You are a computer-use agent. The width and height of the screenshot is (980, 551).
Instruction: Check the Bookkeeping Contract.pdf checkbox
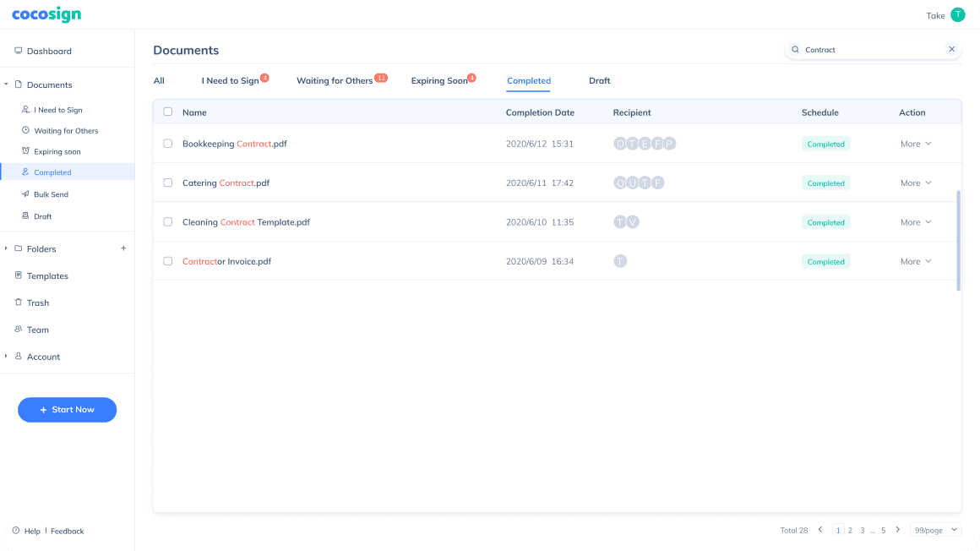click(167, 144)
